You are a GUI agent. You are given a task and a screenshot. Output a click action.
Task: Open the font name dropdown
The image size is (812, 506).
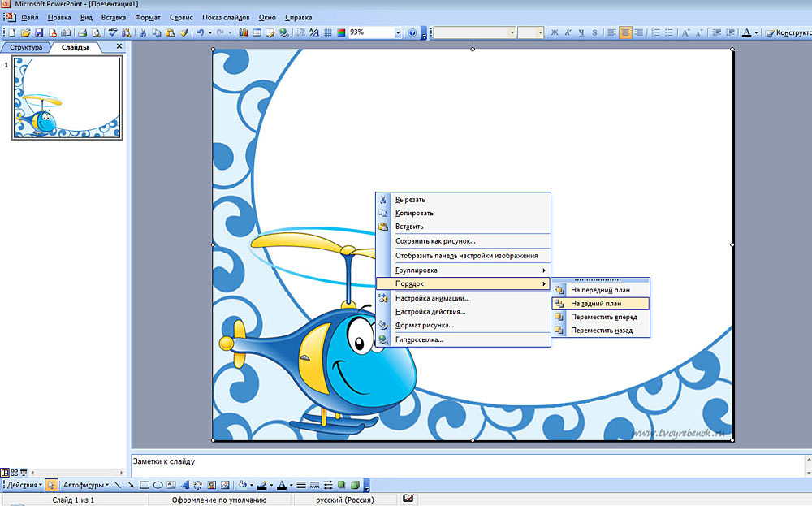coord(512,33)
